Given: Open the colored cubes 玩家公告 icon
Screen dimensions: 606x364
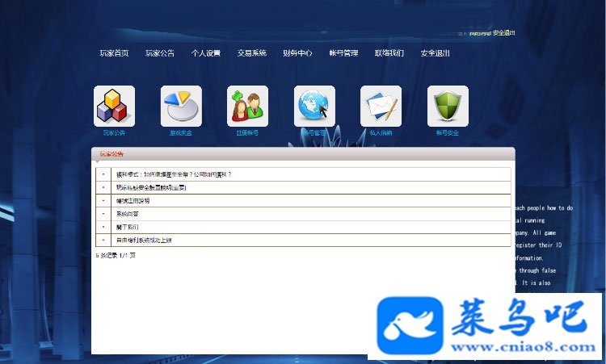Looking at the screenshot, I should [x=115, y=107].
